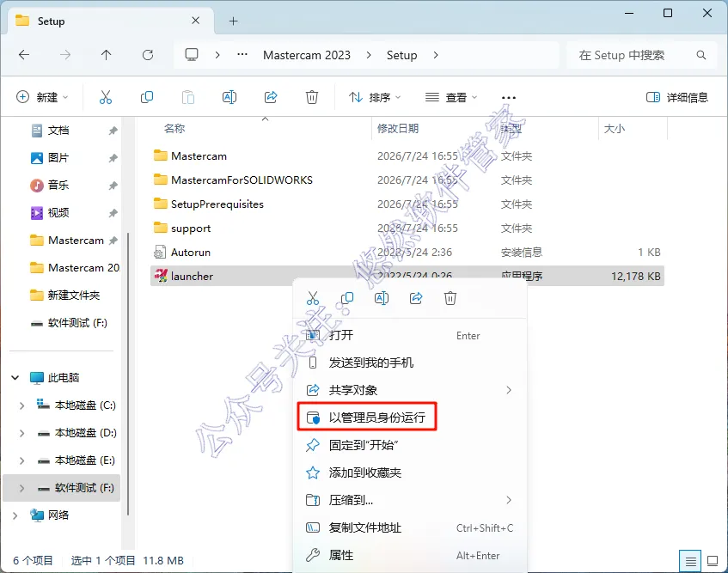This screenshot has width=728, height=573.
Task: Open the 共享对象 submenu
Action: tap(410, 390)
